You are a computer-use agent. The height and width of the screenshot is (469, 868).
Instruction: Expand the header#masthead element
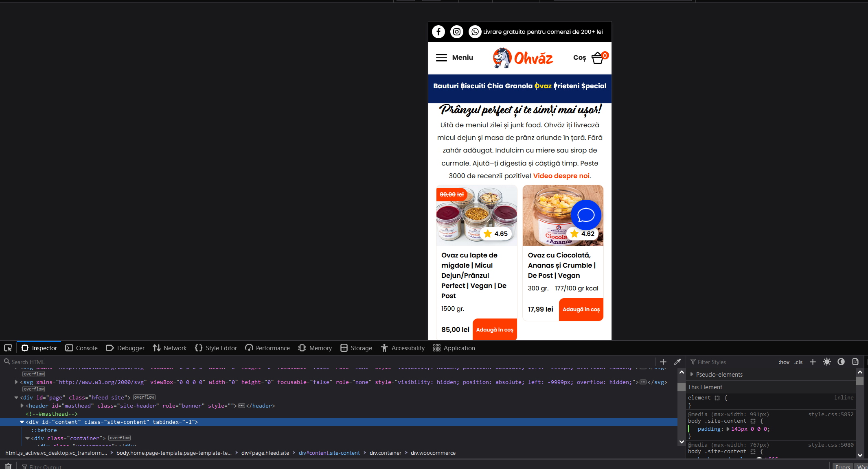22,406
